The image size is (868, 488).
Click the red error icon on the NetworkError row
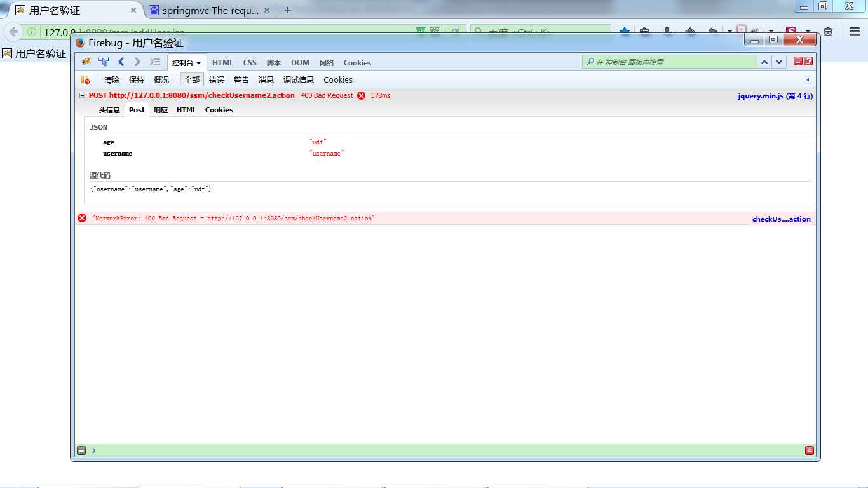click(82, 218)
